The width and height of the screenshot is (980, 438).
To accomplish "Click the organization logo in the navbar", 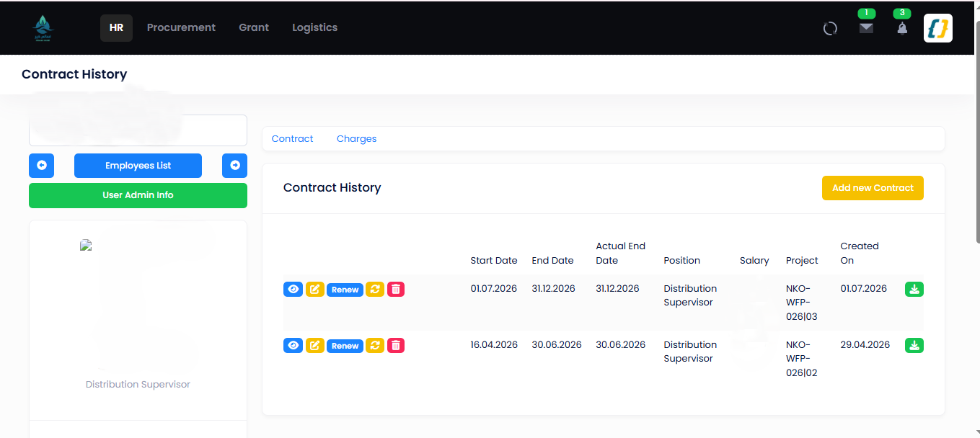I will click(43, 28).
